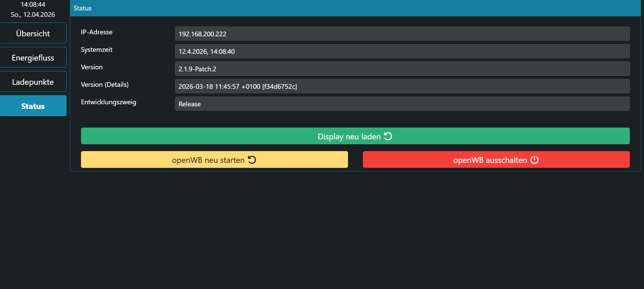Click the clock time 14:08:44
This screenshot has width=644, height=289.
pos(33,4)
